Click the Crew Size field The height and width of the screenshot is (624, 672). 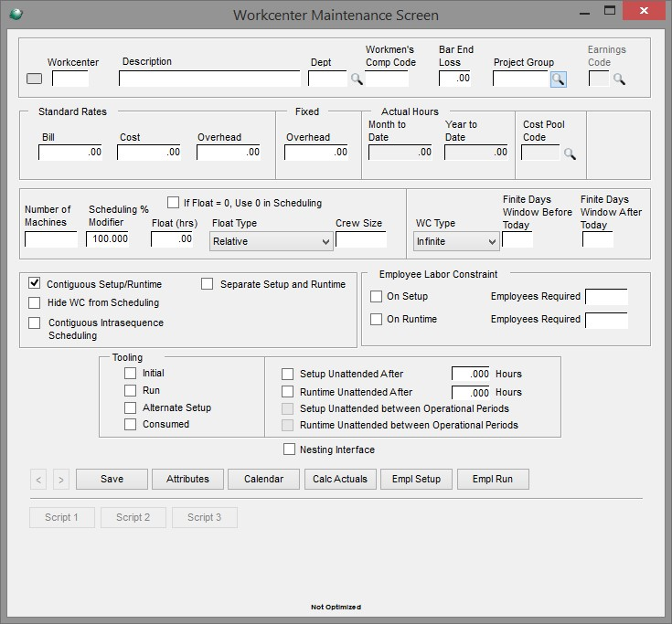click(361, 239)
